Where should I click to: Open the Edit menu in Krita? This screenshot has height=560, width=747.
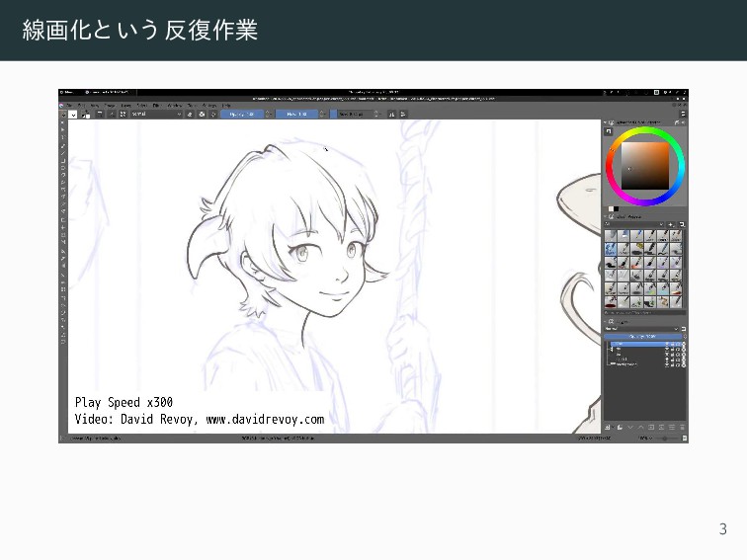tap(81, 106)
